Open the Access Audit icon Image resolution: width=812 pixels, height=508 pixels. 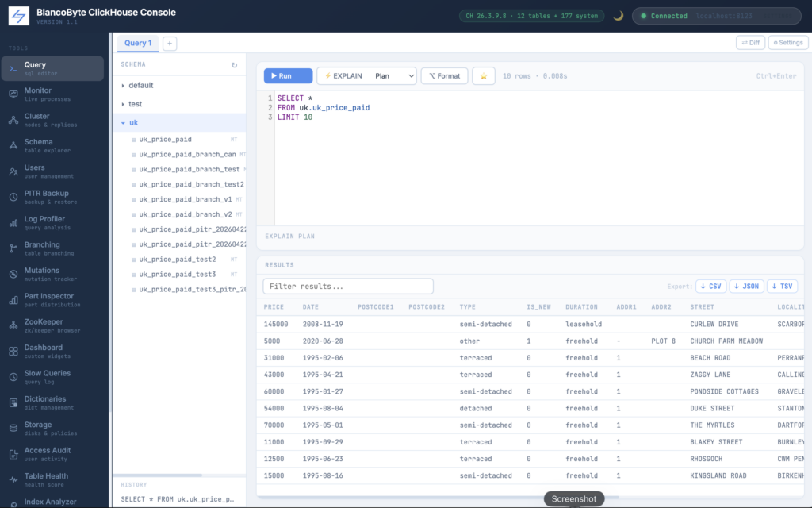pyautogui.click(x=13, y=454)
